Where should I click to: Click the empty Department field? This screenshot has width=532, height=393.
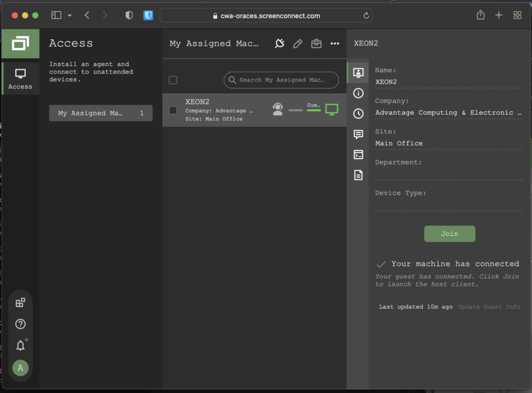(x=449, y=174)
